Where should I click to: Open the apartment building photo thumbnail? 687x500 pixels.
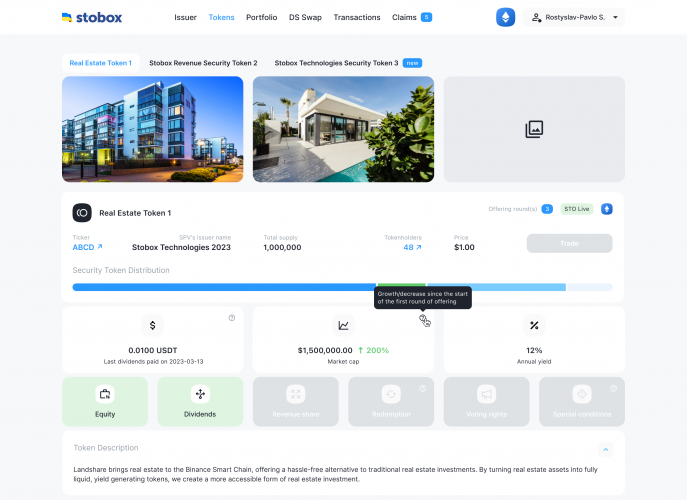coord(152,129)
